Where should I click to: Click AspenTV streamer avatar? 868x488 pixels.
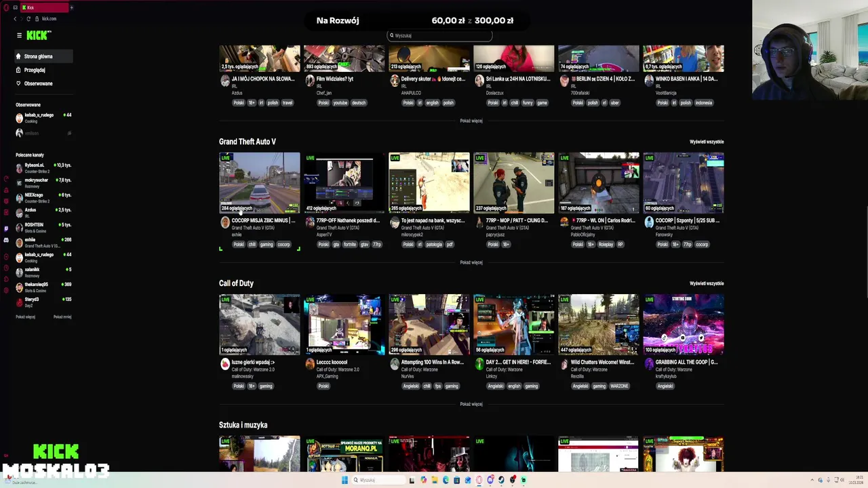pyautogui.click(x=310, y=222)
